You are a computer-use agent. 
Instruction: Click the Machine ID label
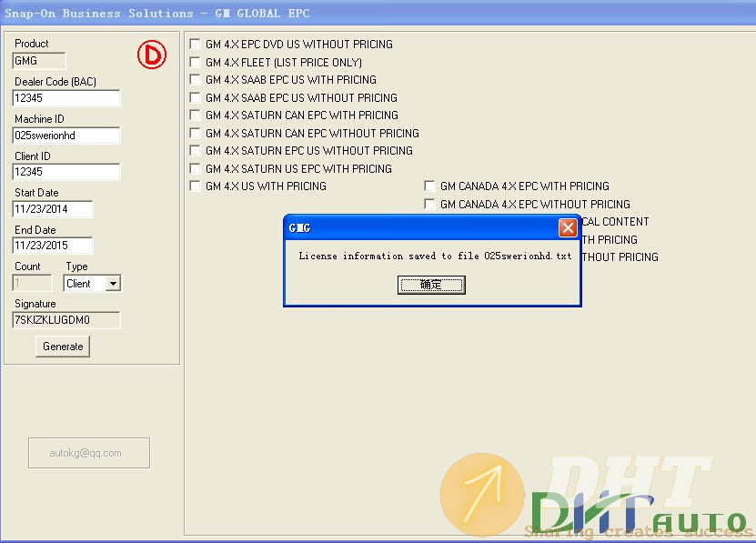(39, 118)
